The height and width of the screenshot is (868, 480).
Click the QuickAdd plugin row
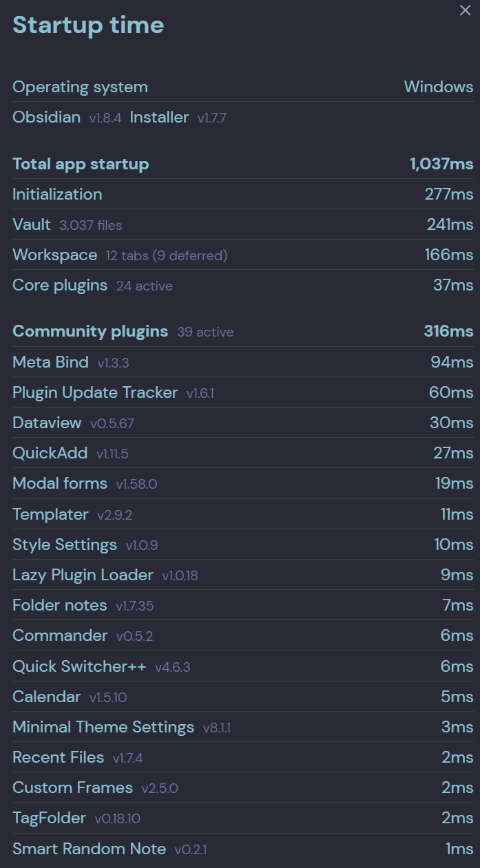(243, 453)
